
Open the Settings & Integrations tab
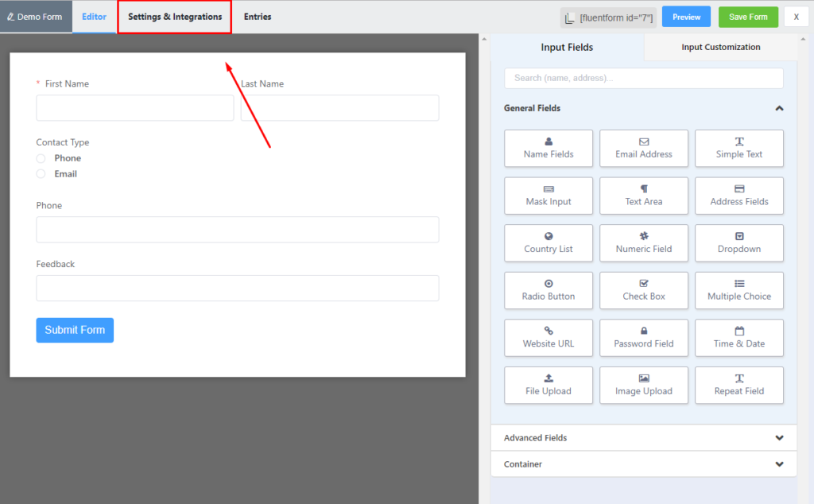tap(174, 16)
